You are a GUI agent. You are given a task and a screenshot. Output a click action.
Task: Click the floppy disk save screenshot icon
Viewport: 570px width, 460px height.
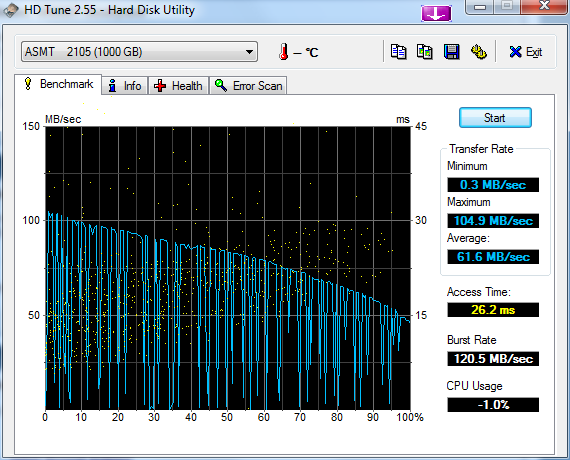pyautogui.click(x=451, y=52)
